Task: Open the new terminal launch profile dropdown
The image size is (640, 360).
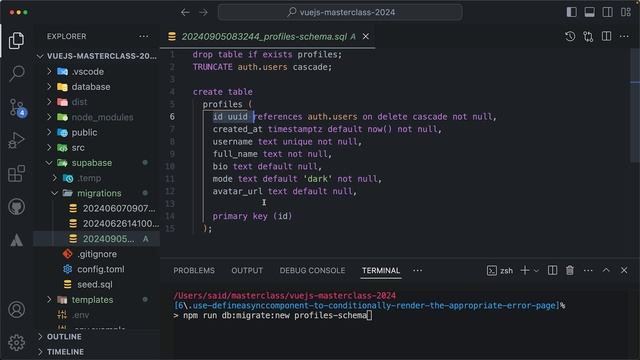Action: 536,270
